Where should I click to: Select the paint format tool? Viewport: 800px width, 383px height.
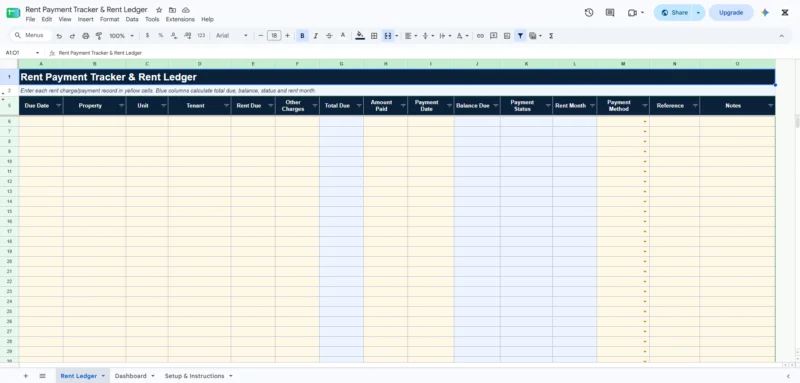(x=99, y=36)
